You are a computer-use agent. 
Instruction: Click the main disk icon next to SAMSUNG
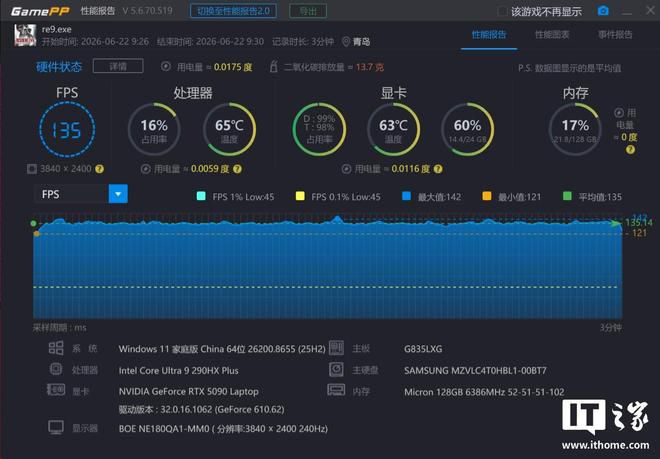(x=336, y=369)
